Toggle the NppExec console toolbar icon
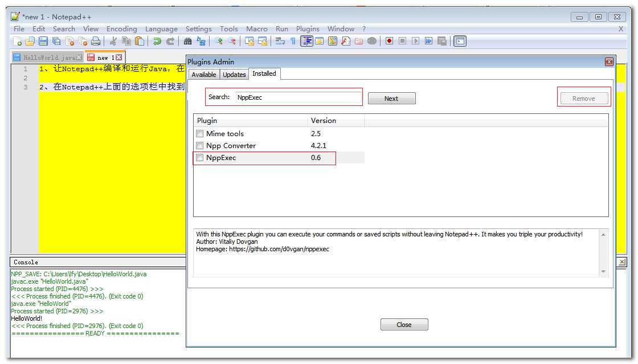638x364 pixels. (x=460, y=41)
